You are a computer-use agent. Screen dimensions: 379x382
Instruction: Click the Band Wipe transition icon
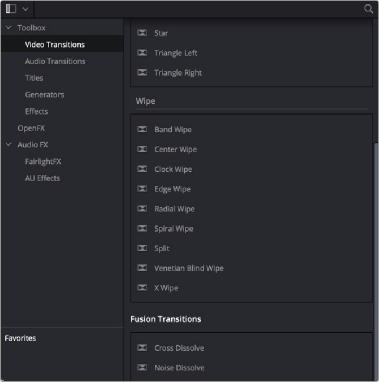[x=142, y=129]
